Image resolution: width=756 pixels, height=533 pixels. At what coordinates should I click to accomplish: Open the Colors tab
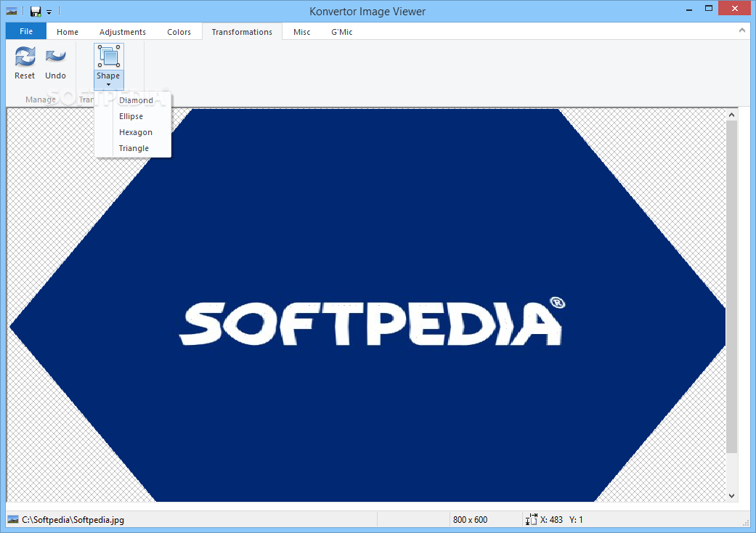179,32
